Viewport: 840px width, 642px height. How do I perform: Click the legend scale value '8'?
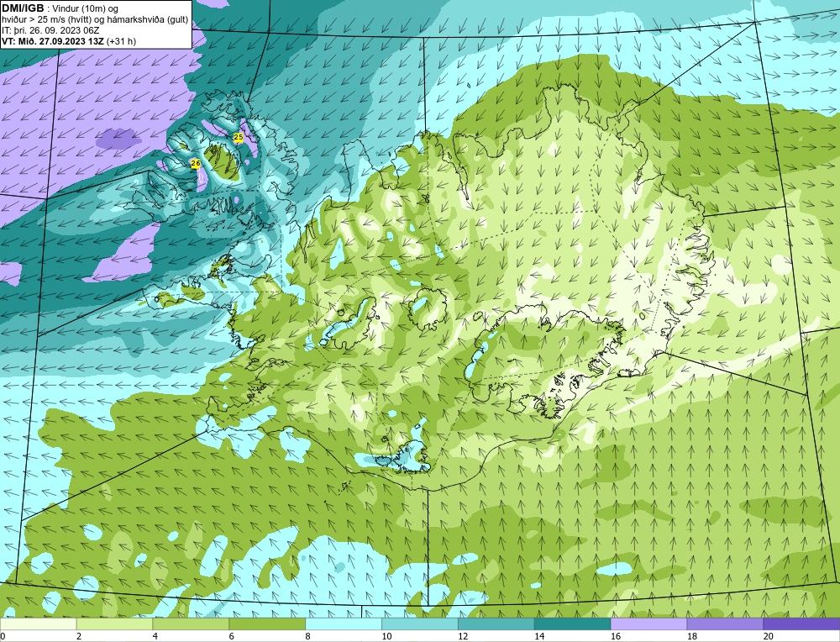307,637
